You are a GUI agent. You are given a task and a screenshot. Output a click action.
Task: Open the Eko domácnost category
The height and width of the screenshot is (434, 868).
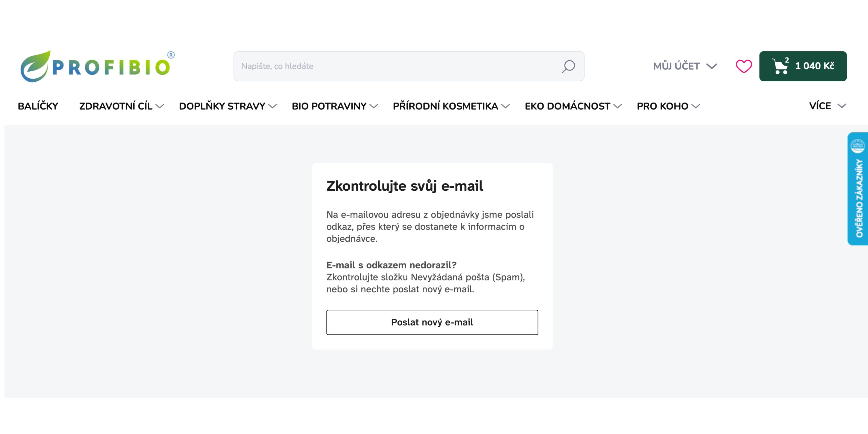[567, 106]
